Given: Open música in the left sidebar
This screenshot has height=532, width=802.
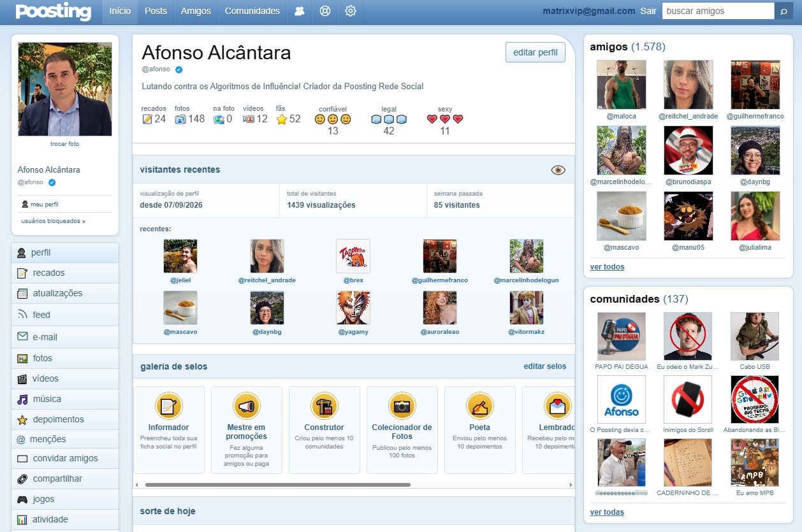Looking at the screenshot, I should tap(65, 399).
